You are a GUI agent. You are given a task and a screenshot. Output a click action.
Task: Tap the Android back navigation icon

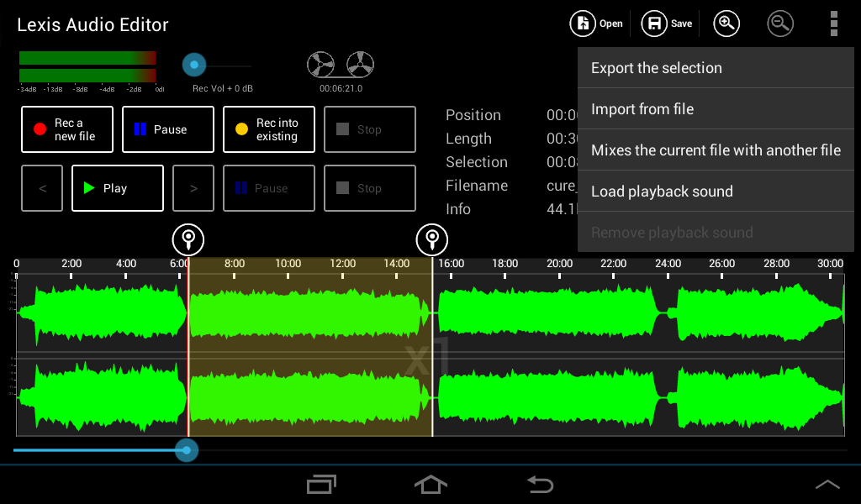[x=540, y=485]
